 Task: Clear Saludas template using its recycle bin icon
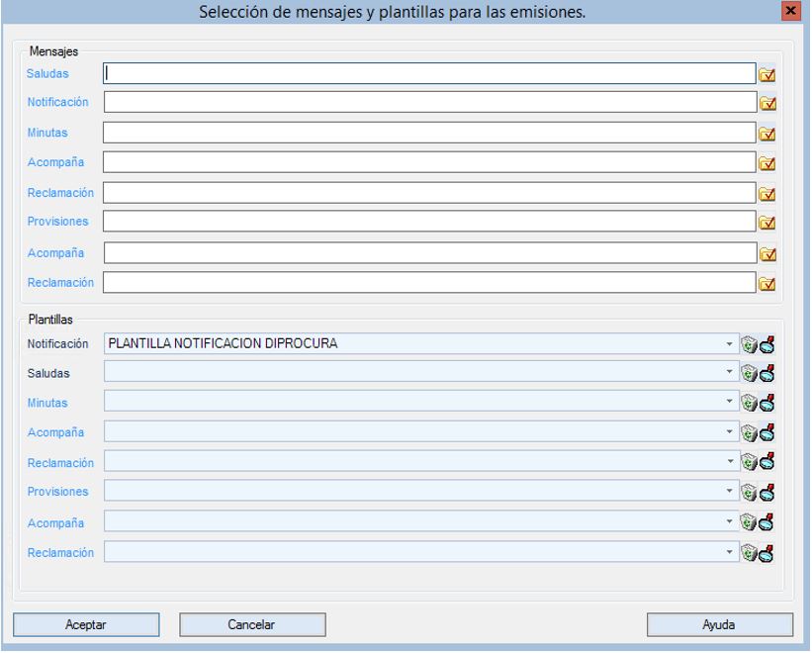pos(749,373)
